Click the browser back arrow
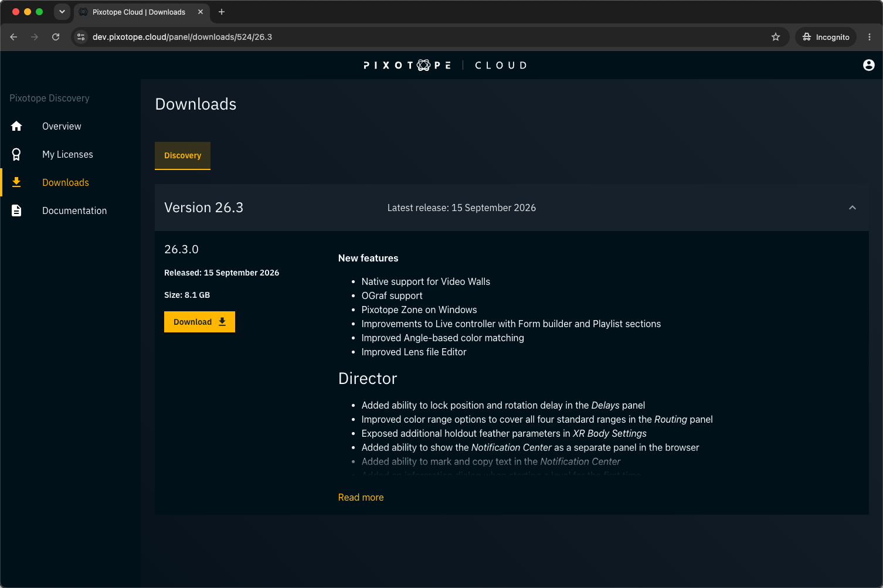This screenshot has width=883, height=588. pos(13,37)
